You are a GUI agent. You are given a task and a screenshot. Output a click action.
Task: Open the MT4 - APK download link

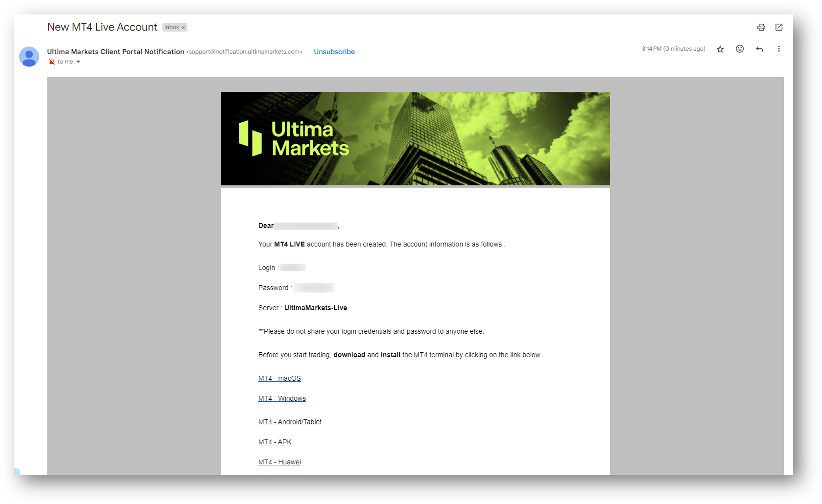(x=275, y=442)
